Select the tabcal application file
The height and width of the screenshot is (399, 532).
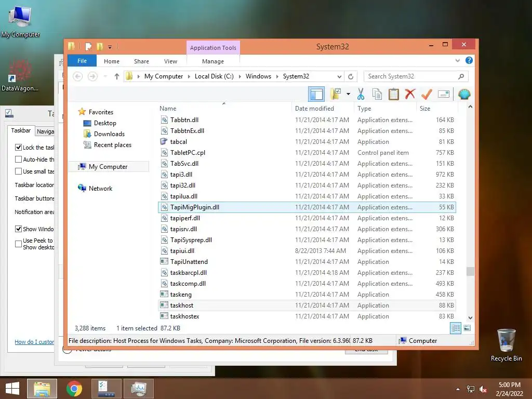[x=307, y=141]
